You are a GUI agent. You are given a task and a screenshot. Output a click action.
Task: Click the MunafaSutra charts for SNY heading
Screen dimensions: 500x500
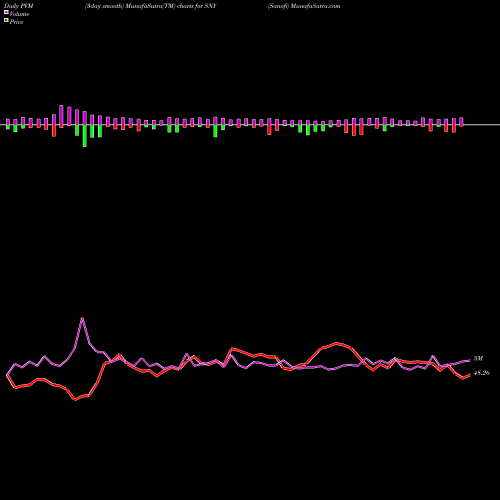coord(151,6)
